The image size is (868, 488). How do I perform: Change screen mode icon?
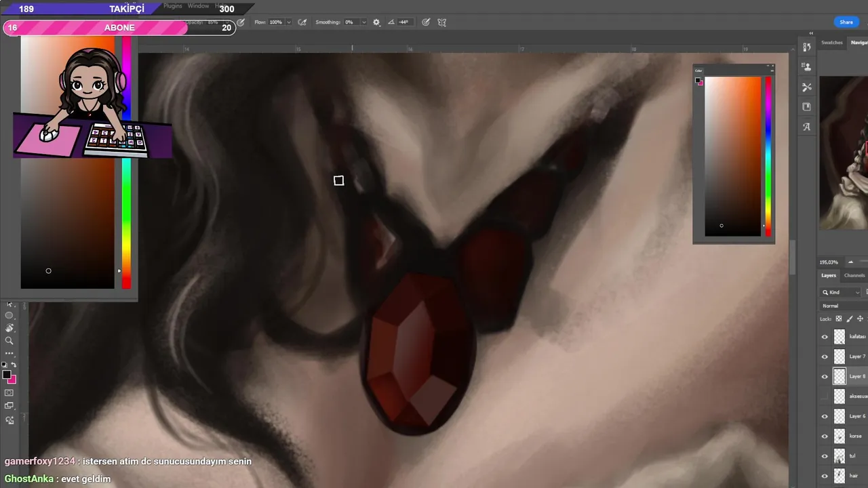click(9, 406)
